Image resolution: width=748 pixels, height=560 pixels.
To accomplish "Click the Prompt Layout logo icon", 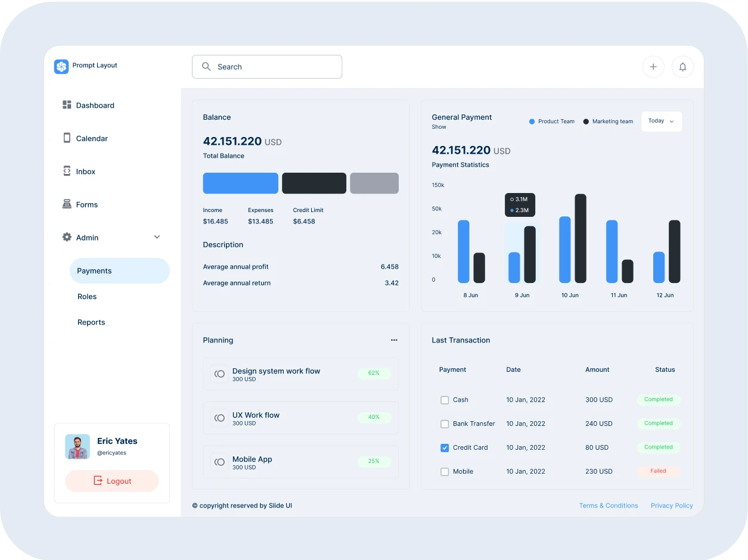I will 61,67.
